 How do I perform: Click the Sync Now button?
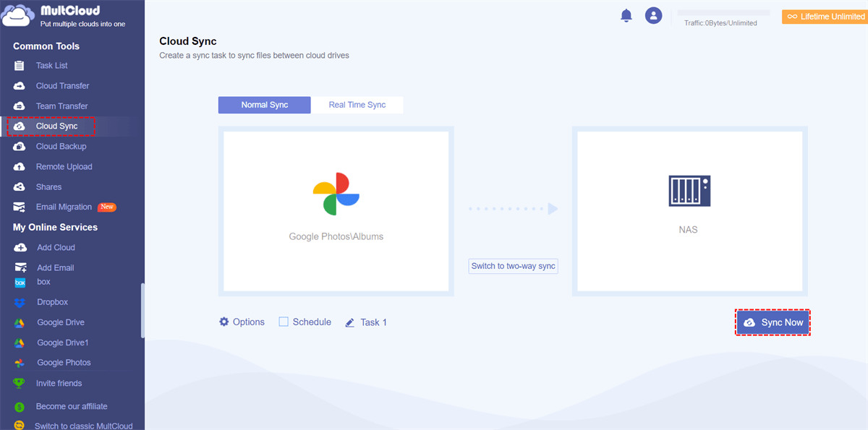773,322
